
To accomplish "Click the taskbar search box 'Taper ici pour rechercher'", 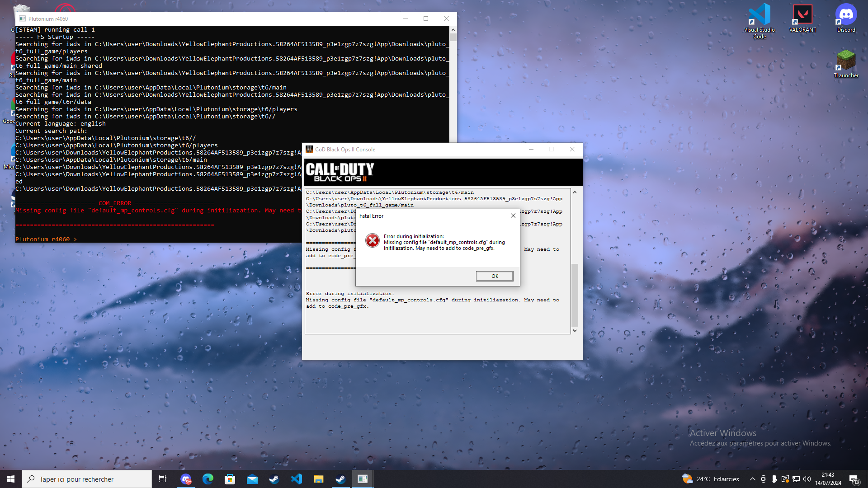I will click(87, 479).
